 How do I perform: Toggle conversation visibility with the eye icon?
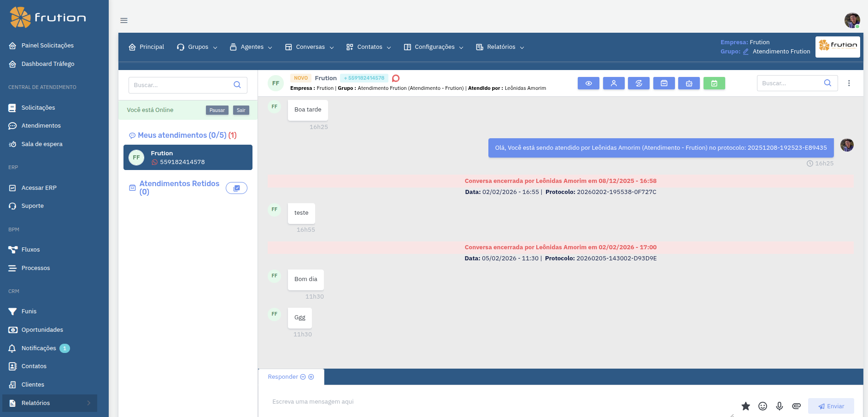(588, 83)
